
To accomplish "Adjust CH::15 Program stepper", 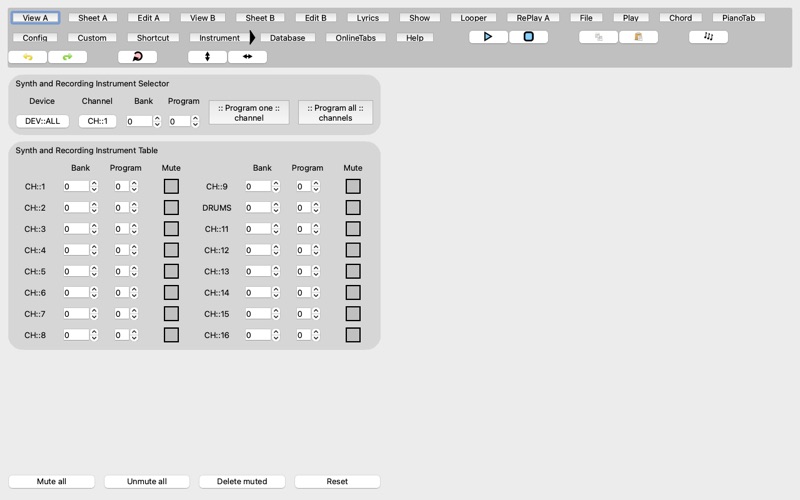I will 316,314.
